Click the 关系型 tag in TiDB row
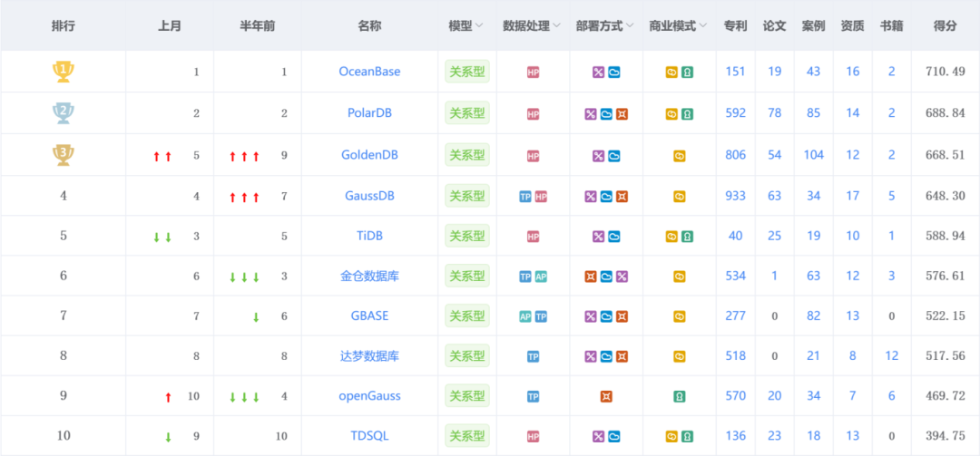This screenshot has width=980, height=456. click(x=467, y=236)
